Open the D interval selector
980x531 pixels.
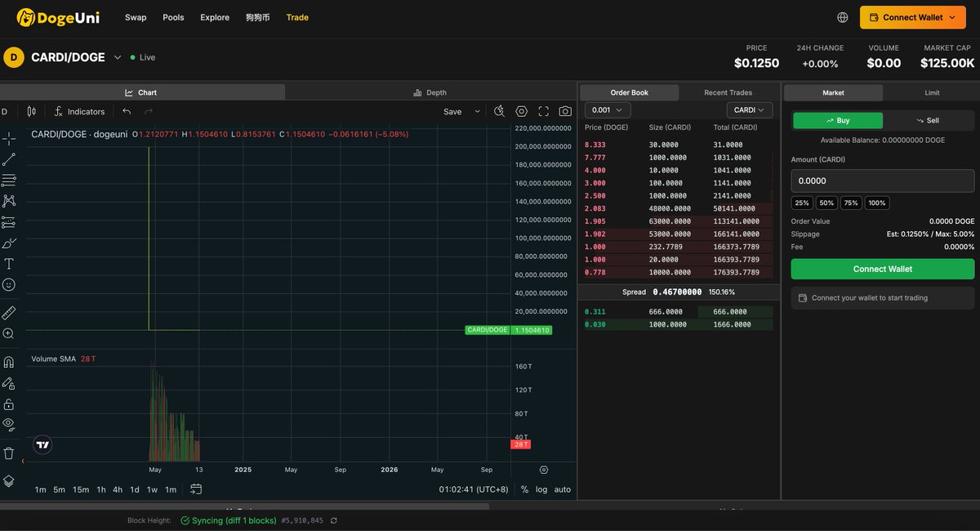[x=4, y=111]
